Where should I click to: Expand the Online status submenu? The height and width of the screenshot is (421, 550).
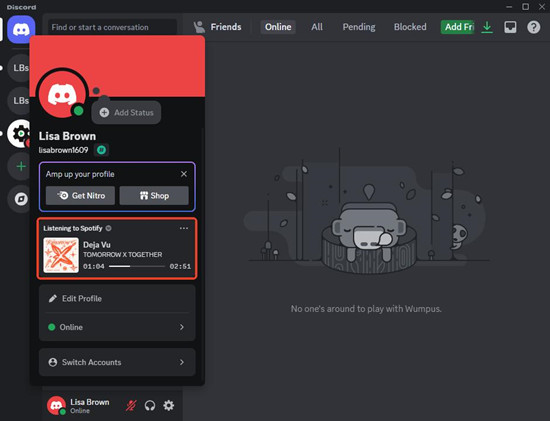[x=117, y=327]
